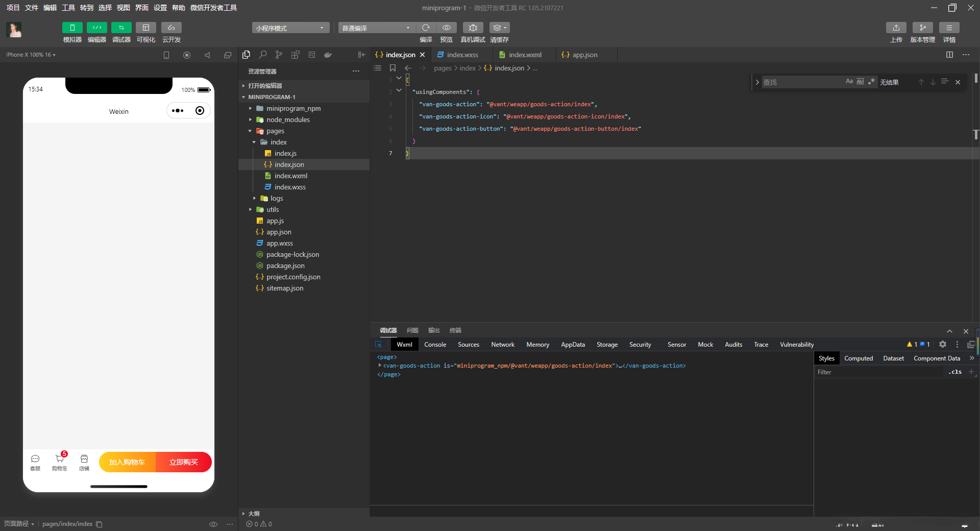Screen dimensions: 980x531
Task: Open the Version Management icon
Action: click(922, 28)
